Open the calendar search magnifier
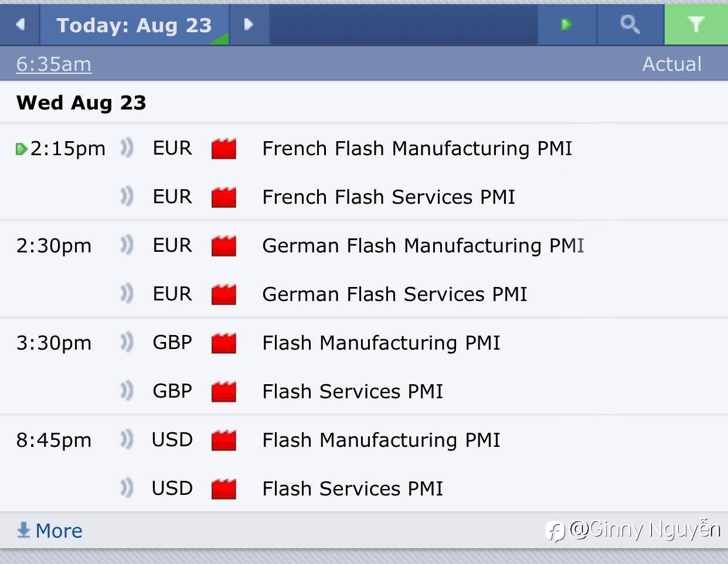Viewport: 728px width, 564px height. [630, 25]
